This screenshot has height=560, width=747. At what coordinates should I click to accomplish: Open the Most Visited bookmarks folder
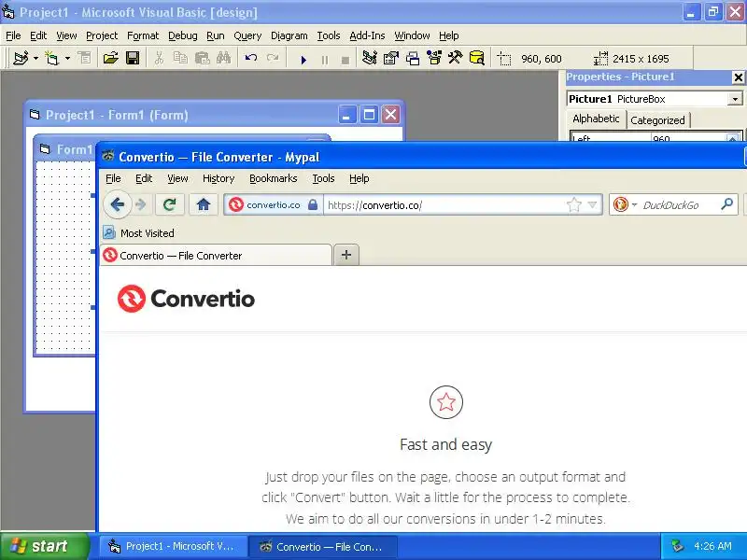138,232
